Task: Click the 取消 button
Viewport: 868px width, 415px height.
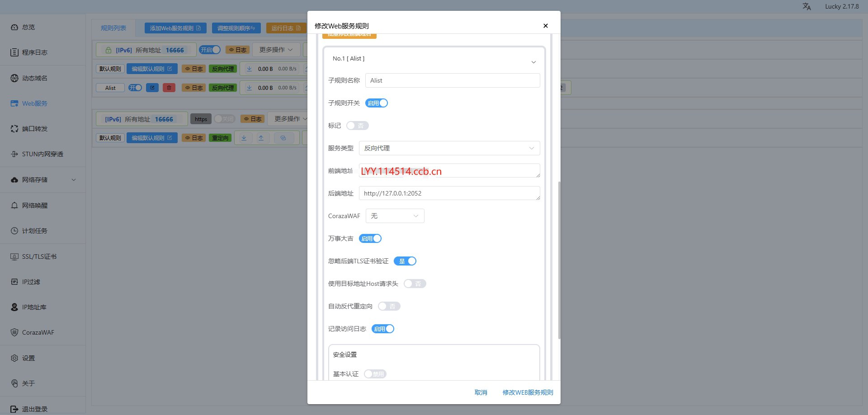Action: click(481, 392)
